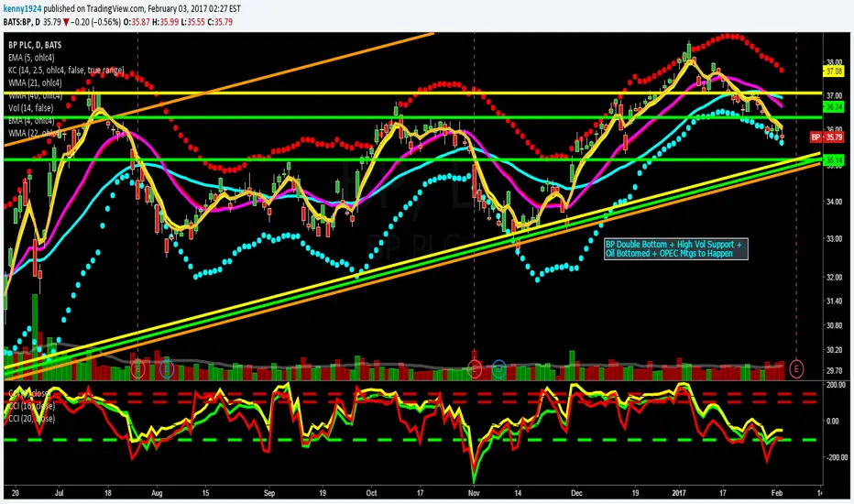Click the L:35.55 low value

(192, 22)
